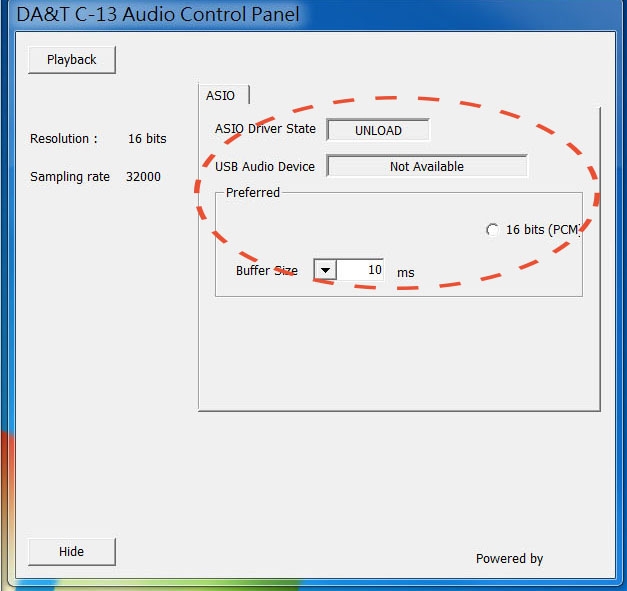Click the USB Audio Device Not Available field
This screenshot has width=627, height=591.
pos(427,166)
